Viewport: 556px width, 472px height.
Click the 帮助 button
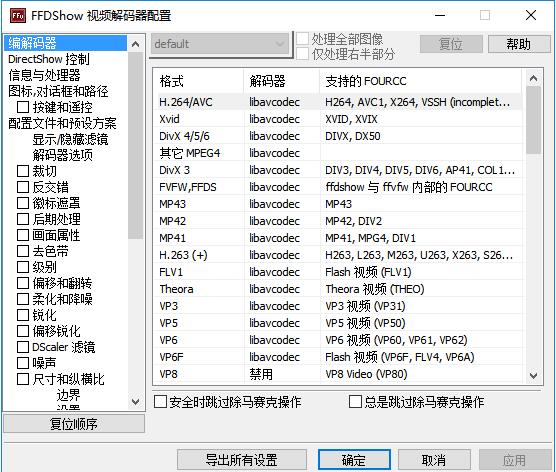(519, 44)
